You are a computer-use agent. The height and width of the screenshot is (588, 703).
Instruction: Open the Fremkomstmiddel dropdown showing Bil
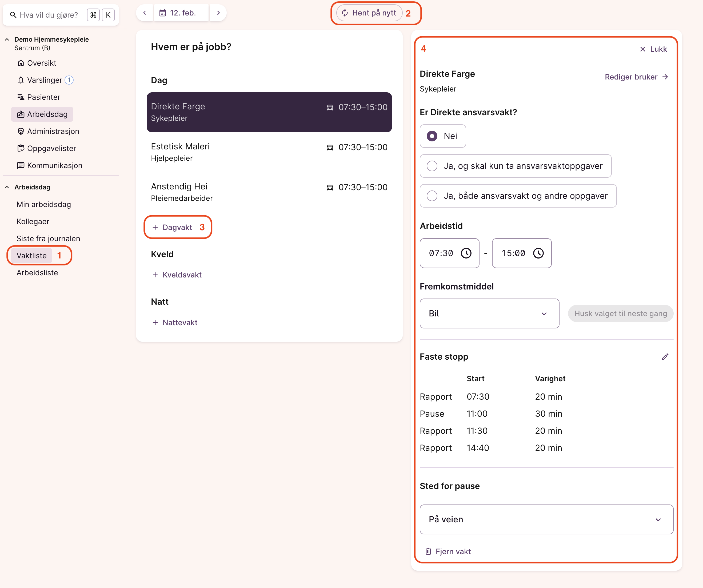[x=489, y=313]
